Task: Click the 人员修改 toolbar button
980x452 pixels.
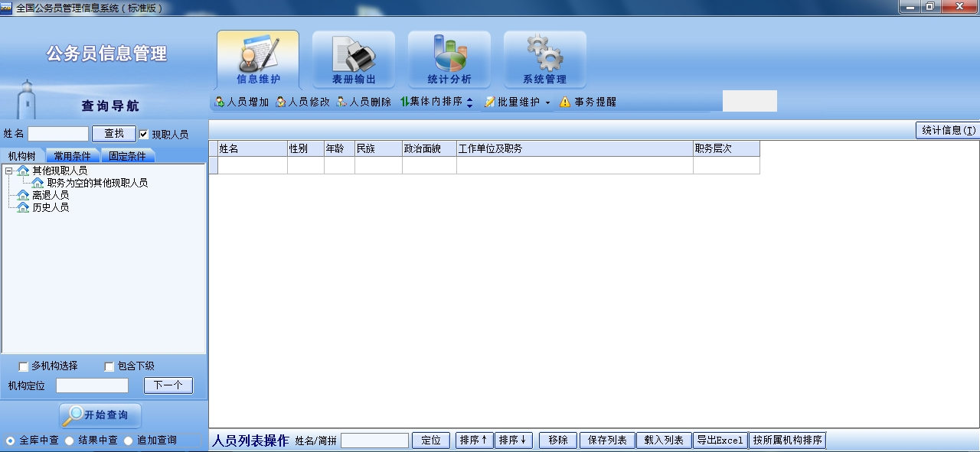Action: [302, 102]
